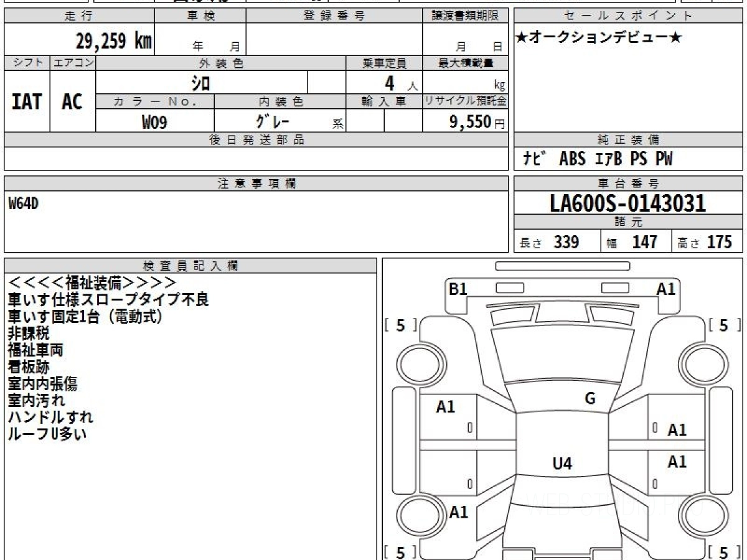Click the カラーNo. header cell

coord(155,101)
